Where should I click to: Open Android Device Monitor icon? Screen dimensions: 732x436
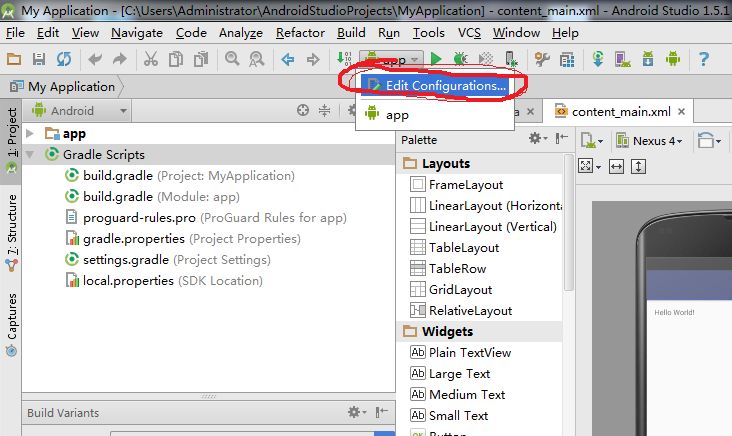click(x=673, y=59)
